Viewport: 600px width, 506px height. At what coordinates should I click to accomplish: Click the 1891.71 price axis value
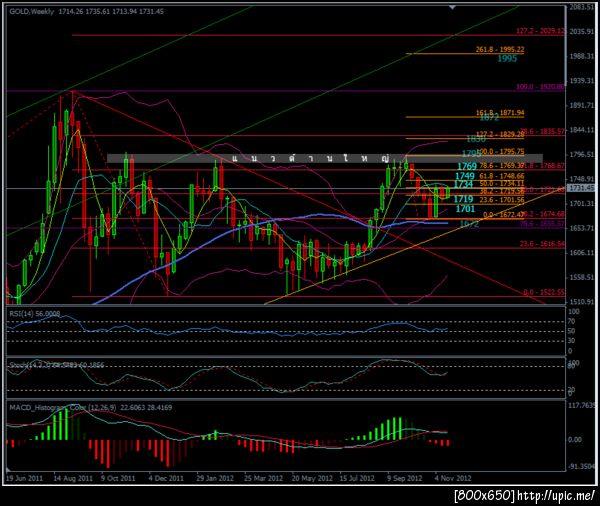click(581, 105)
